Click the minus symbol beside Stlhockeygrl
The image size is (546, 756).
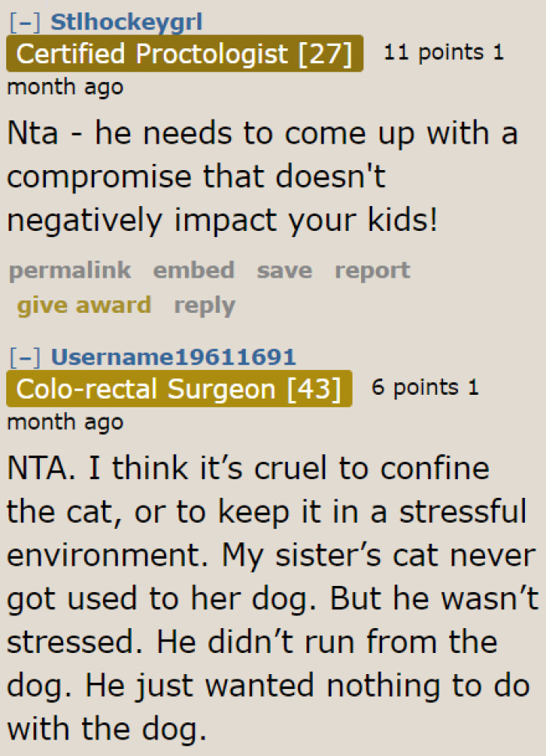(23, 21)
